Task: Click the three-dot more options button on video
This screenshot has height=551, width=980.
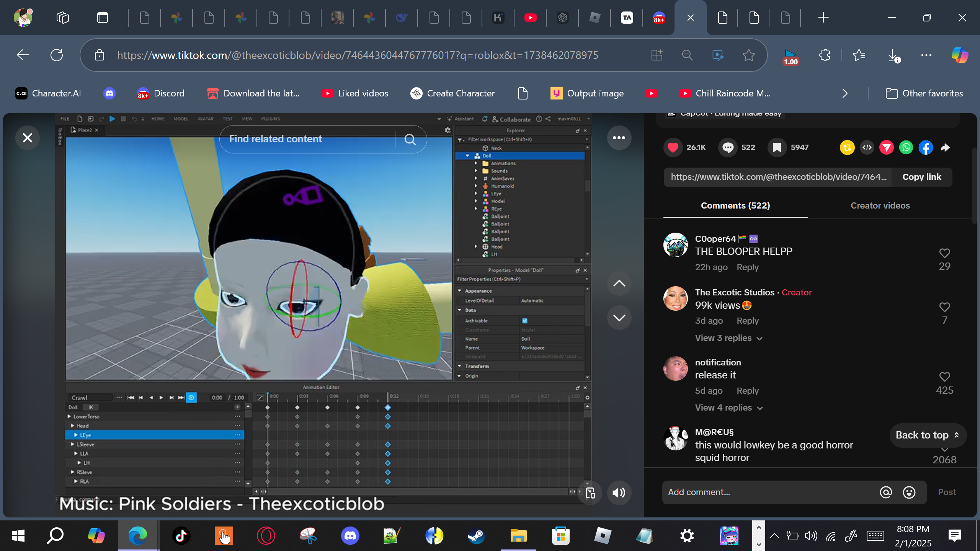Action: pos(619,138)
